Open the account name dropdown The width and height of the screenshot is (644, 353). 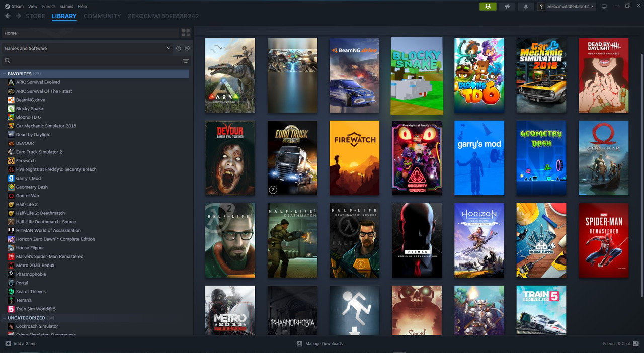[566, 6]
